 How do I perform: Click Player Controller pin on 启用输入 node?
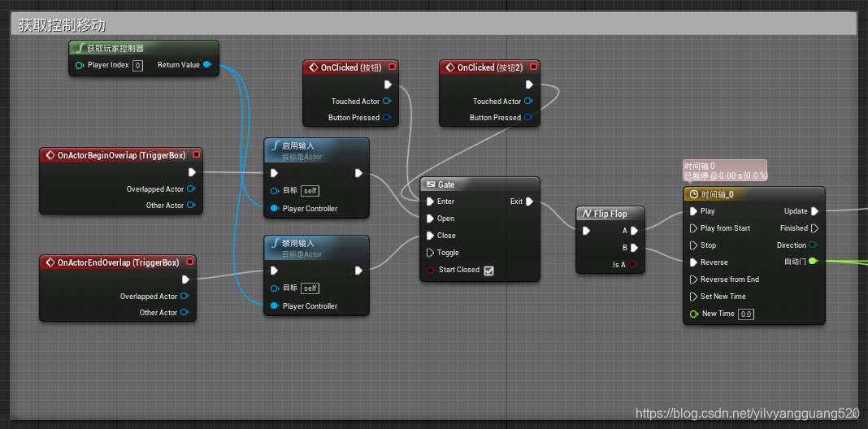tap(275, 208)
